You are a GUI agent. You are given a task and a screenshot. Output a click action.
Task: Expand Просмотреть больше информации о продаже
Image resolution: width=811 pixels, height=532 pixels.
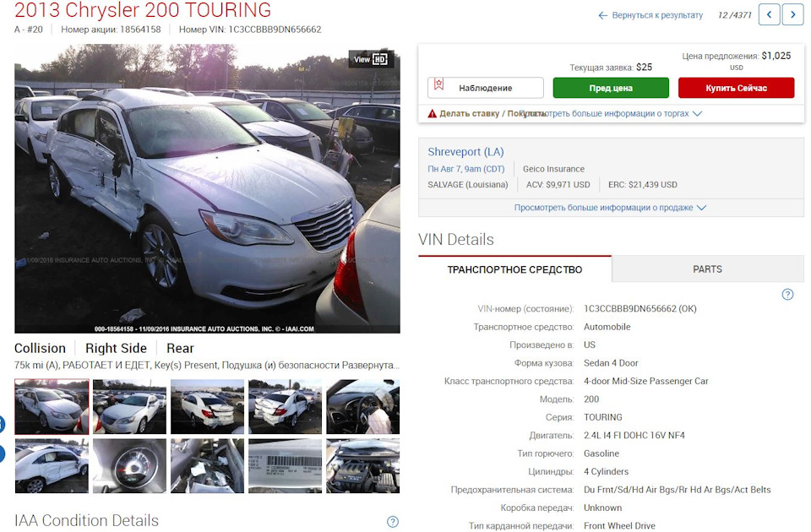[610, 208]
